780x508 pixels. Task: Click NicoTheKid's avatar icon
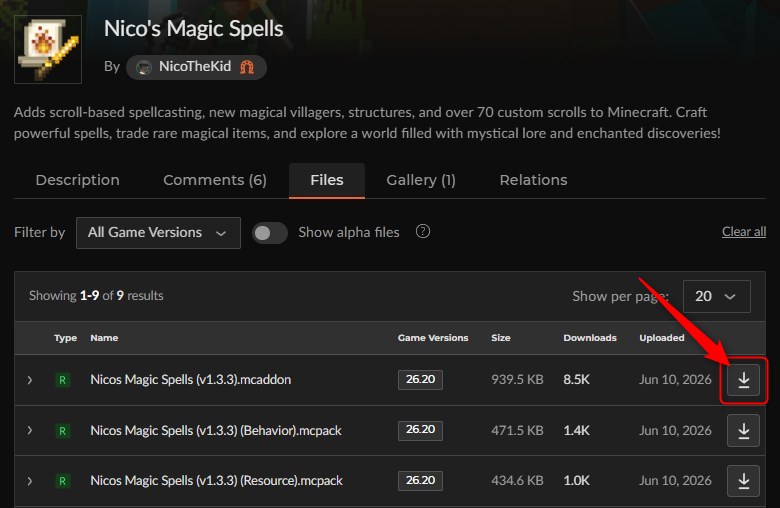pyautogui.click(x=144, y=67)
